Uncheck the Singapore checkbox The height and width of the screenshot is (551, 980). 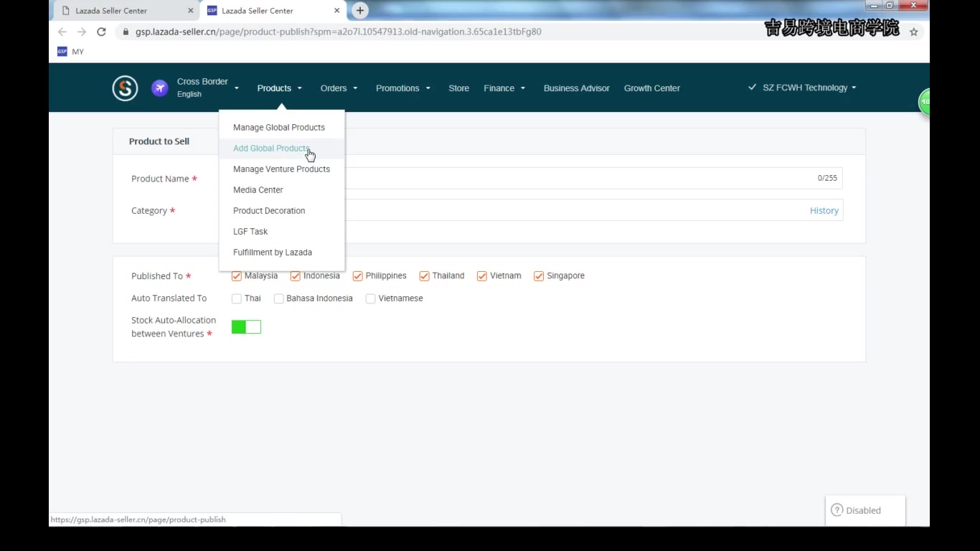(x=539, y=276)
